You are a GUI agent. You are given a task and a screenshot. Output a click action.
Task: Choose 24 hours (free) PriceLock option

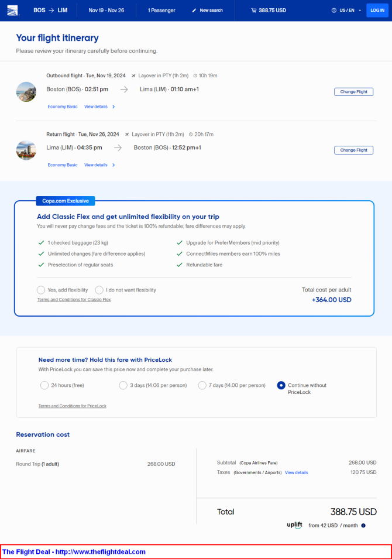44,385
